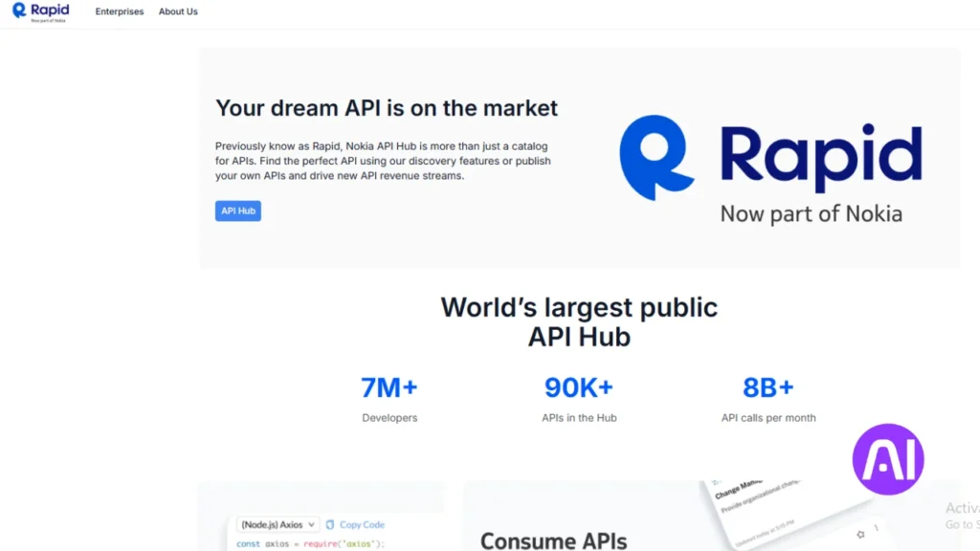Click the Rapid logo in the navigation bar
Image resolution: width=980 pixels, height=551 pixels.
pos(40,11)
